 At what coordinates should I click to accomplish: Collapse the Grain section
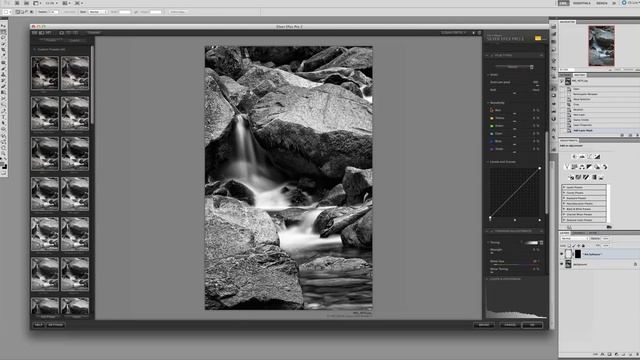pos(488,75)
